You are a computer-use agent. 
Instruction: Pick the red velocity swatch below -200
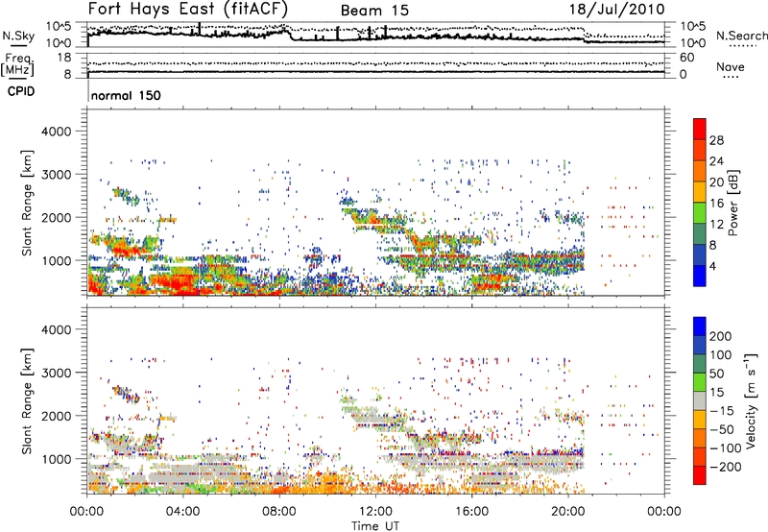tap(700, 475)
